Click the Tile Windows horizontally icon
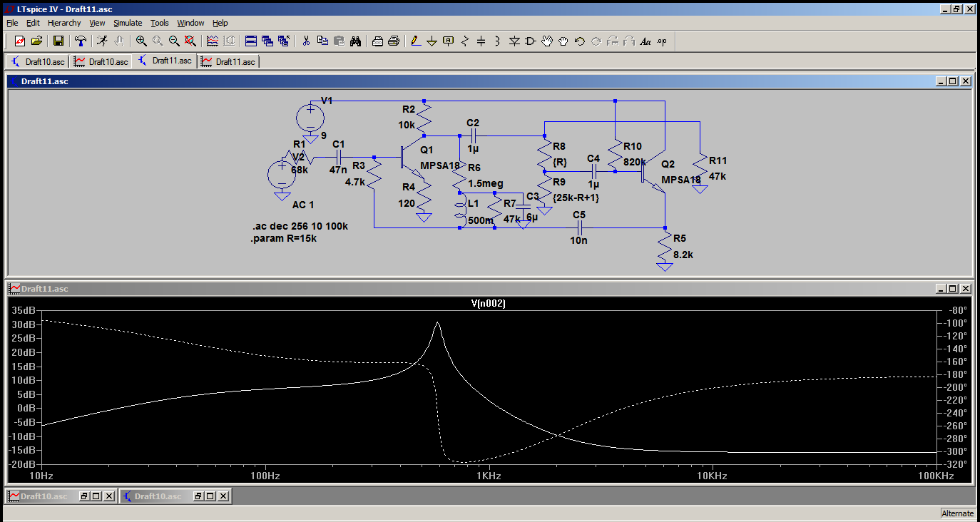Screen dimensions: 980x522 click(x=250, y=41)
